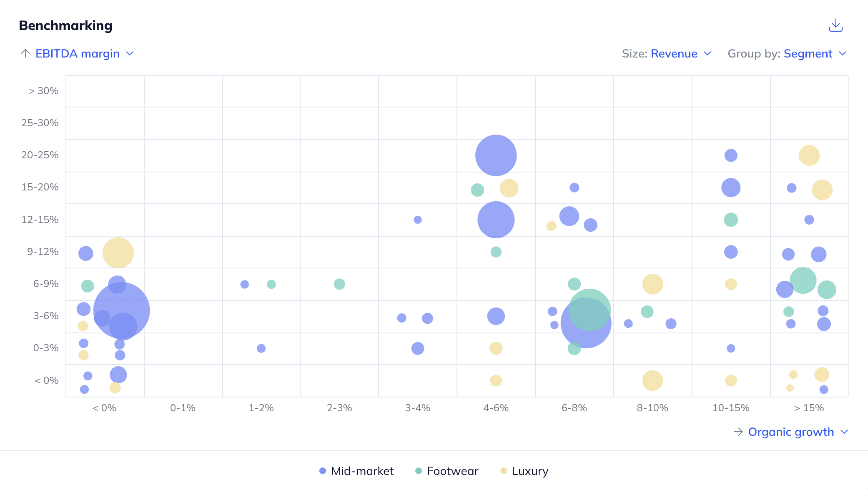Click the EBITDA margin axis link
Screen dimensions: 868x490
pyautogui.click(x=78, y=53)
